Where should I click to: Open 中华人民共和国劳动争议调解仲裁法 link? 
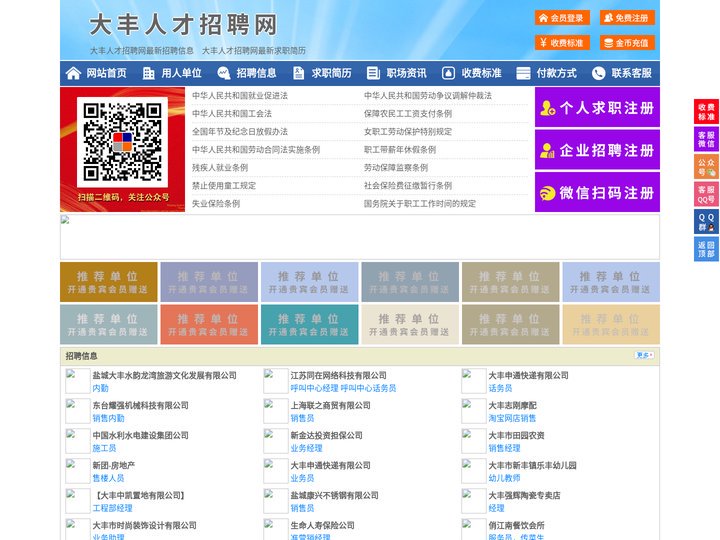click(428, 96)
